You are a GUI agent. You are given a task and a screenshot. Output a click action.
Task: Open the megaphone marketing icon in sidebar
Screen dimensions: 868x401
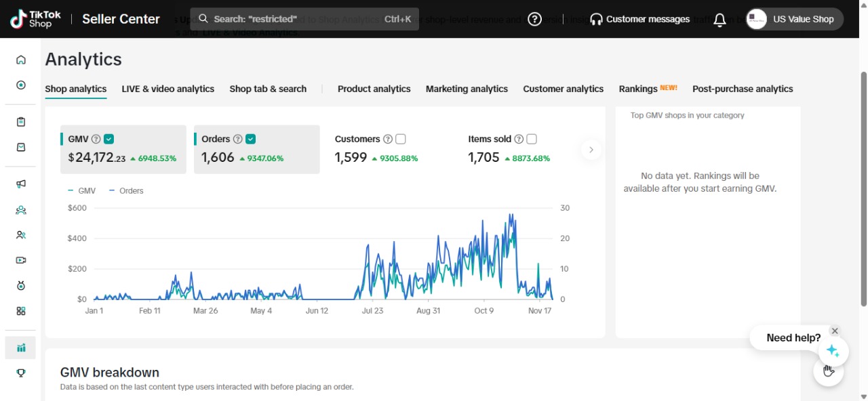[21, 184]
